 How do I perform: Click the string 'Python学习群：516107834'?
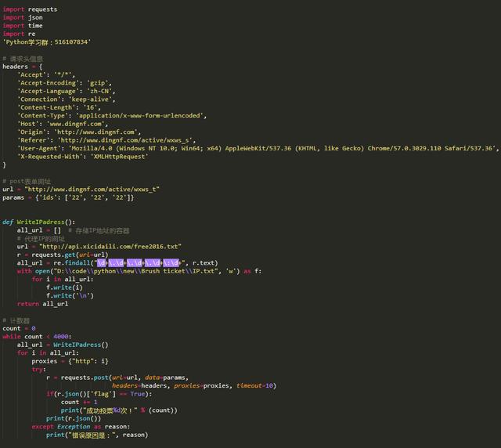[x=47, y=42]
